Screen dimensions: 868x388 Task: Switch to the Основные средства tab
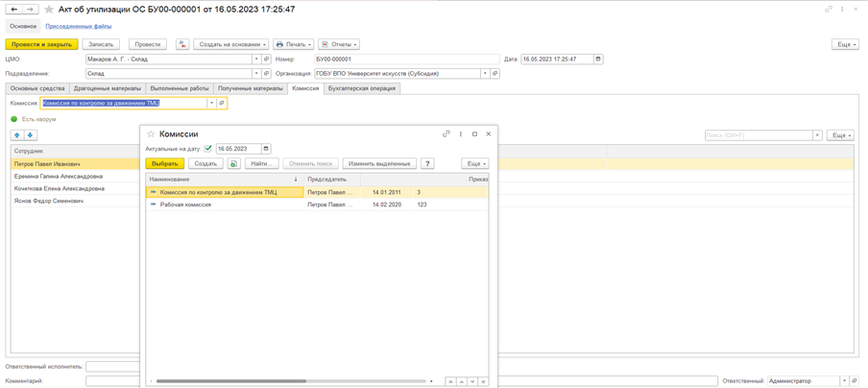[x=37, y=88]
